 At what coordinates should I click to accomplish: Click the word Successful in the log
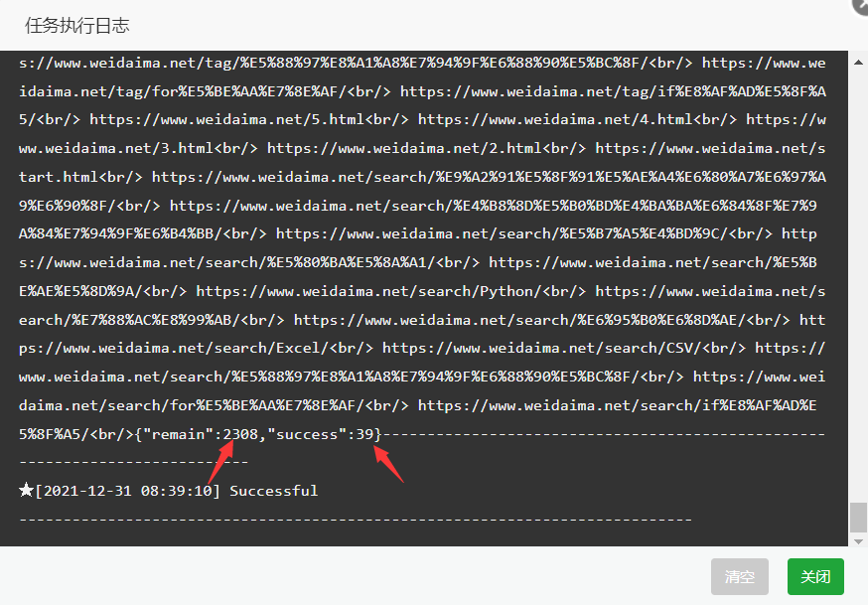273,491
